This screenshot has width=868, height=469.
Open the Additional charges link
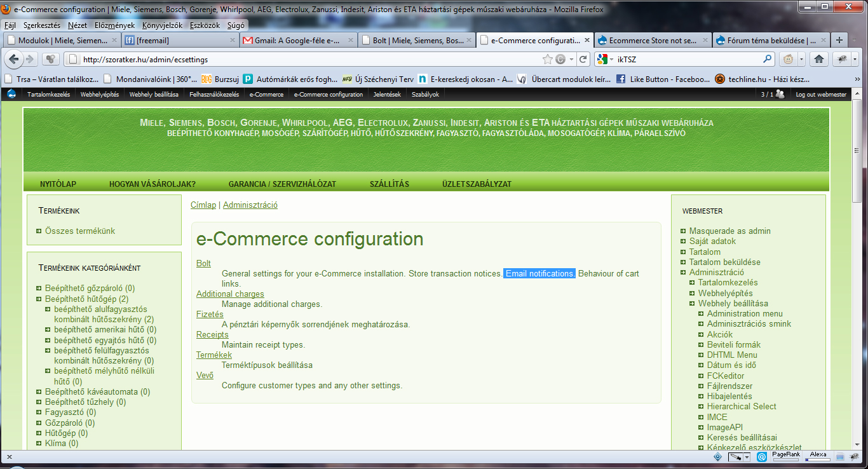pos(230,294)
